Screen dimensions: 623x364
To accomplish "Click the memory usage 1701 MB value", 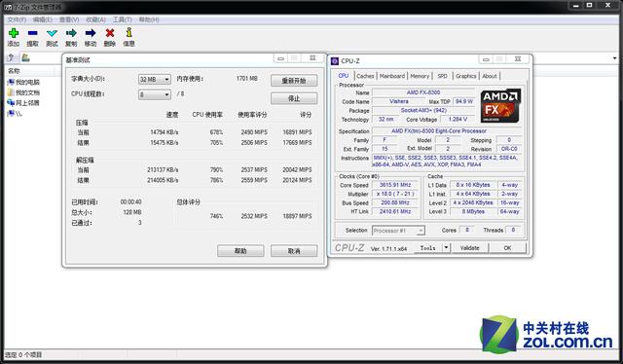I will 246,79.
